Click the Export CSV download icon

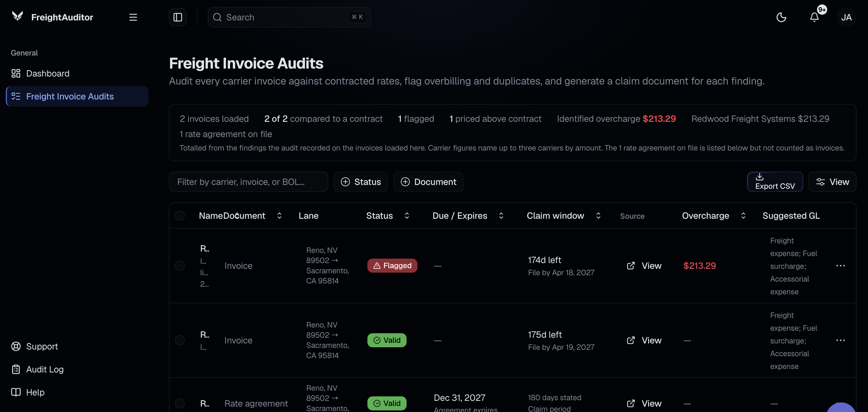point(760,177)
